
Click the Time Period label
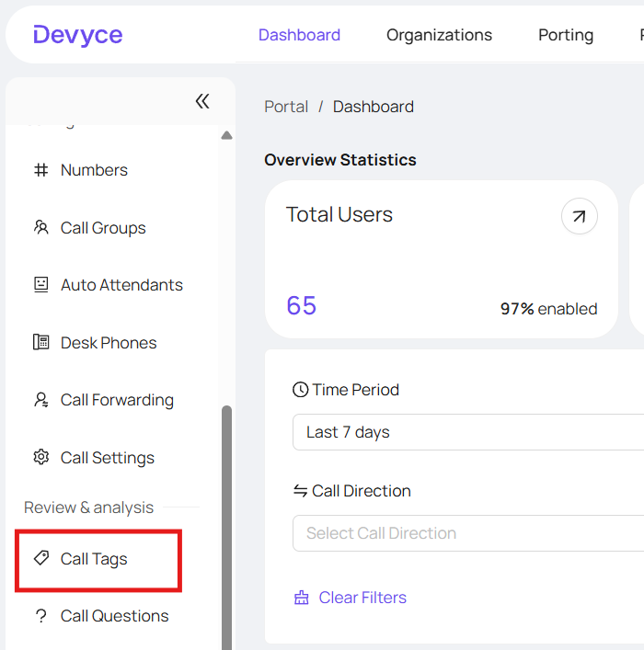tap(356, 390)
